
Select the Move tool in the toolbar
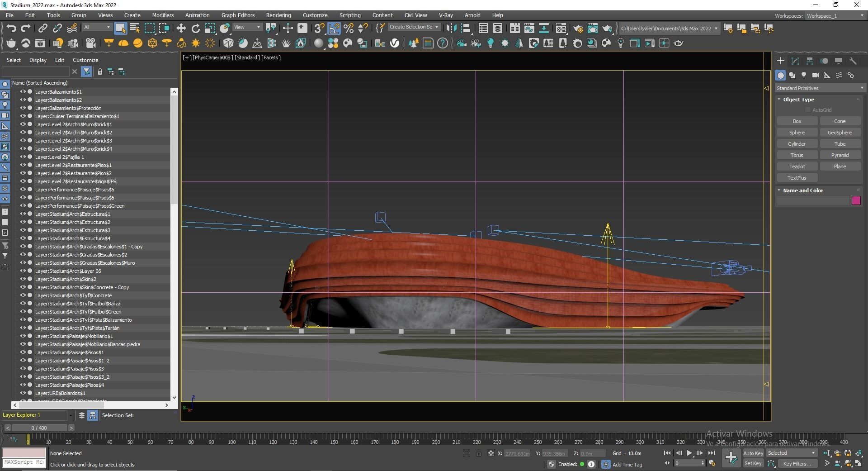(x=181, y=29)
